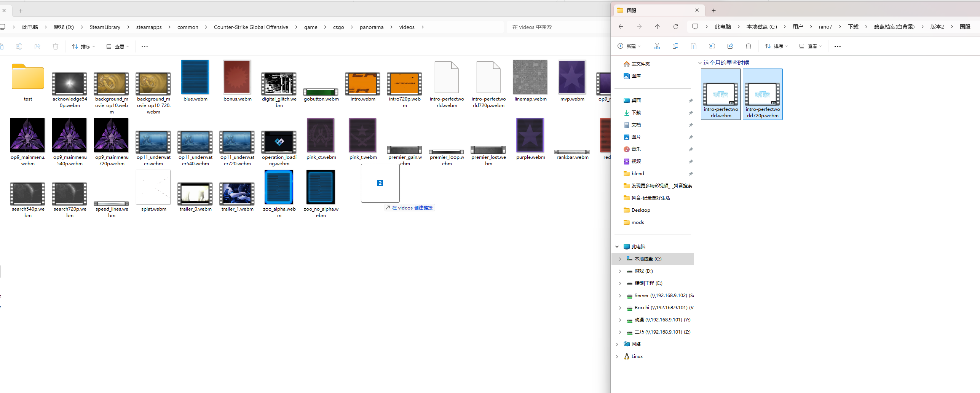Expand the 游戏 (D:) drive tree node
Screen dimensions: 980x393
pos(620,271)
